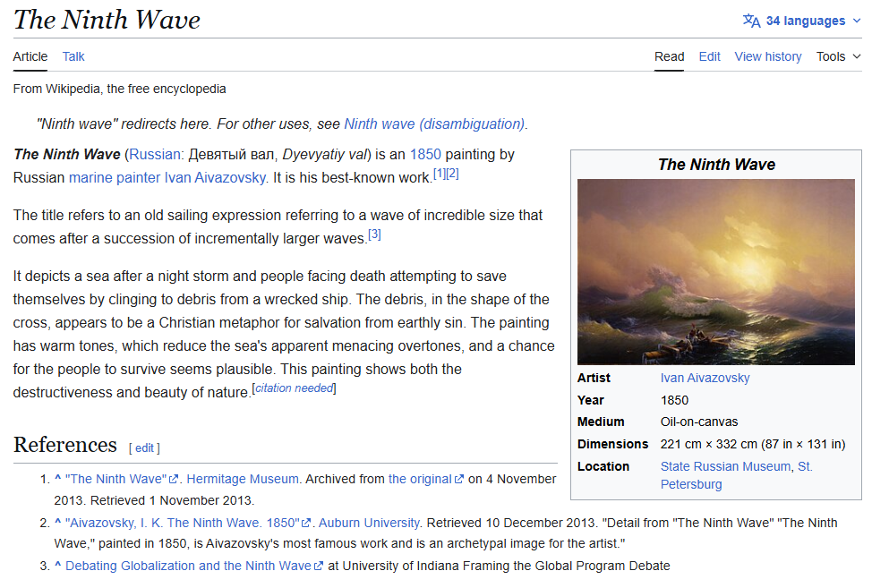Open the View history tab
The height and width of the screenshot is (588, 872).
tap(767, 56)
